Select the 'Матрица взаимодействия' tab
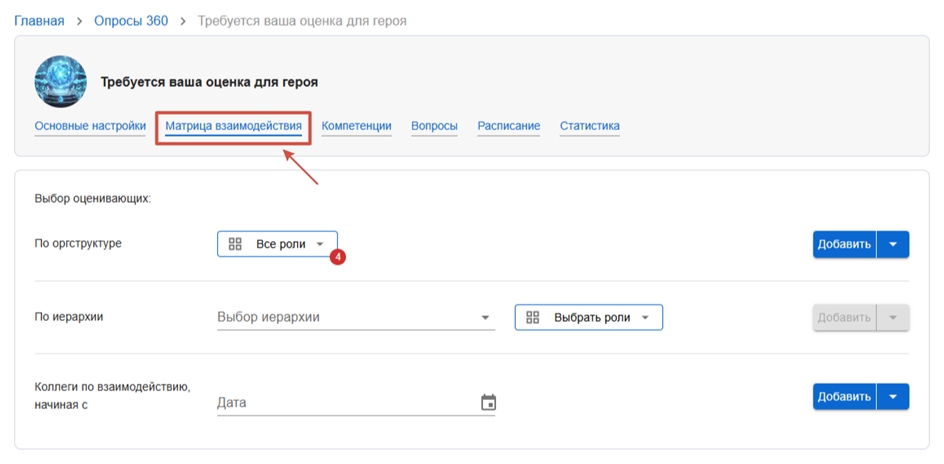This screenshot has height=464, width=944. [233, 126]
